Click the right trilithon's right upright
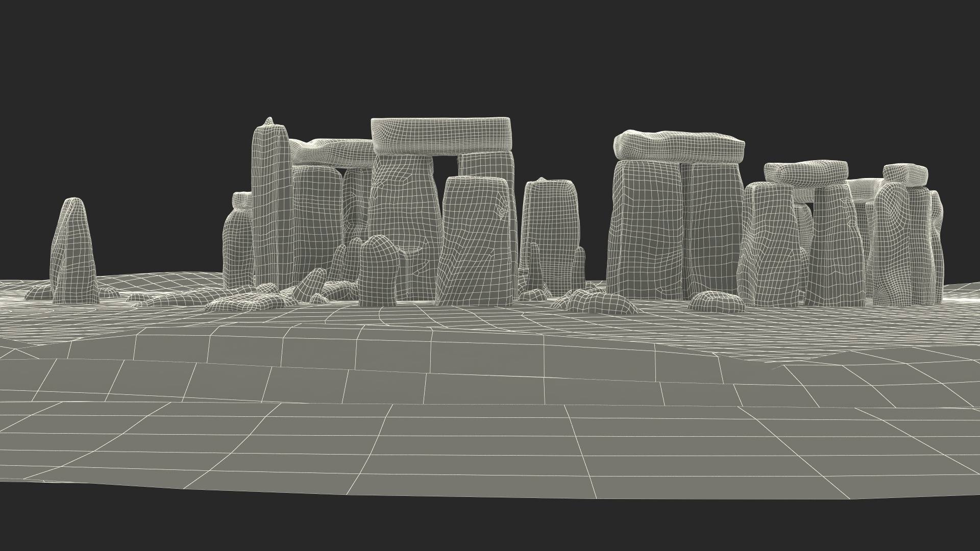 pyautogui.click(x=714, y=230)
